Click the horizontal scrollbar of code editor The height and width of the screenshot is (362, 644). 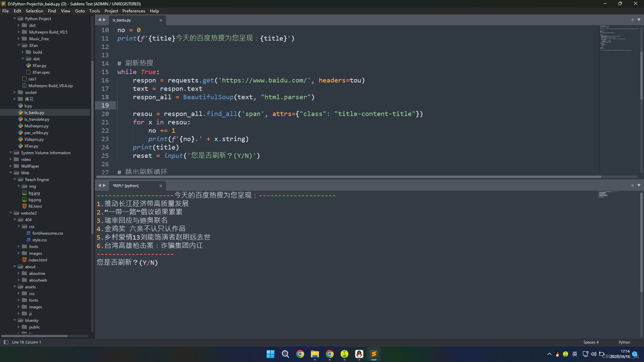(x=349, y=177)
